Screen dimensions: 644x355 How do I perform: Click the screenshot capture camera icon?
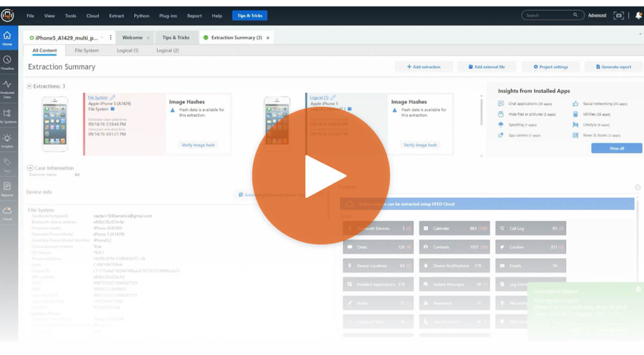pos(619,16)
